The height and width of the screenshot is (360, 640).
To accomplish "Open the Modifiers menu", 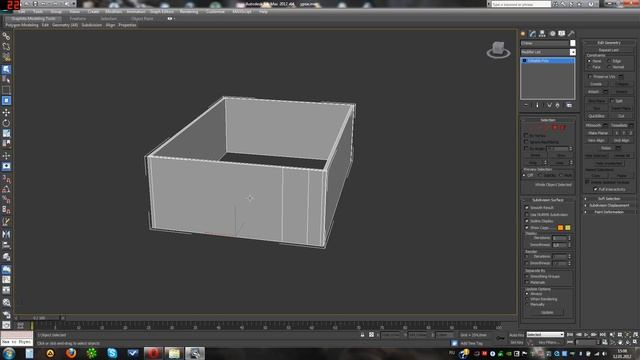I will click(113, 12).
